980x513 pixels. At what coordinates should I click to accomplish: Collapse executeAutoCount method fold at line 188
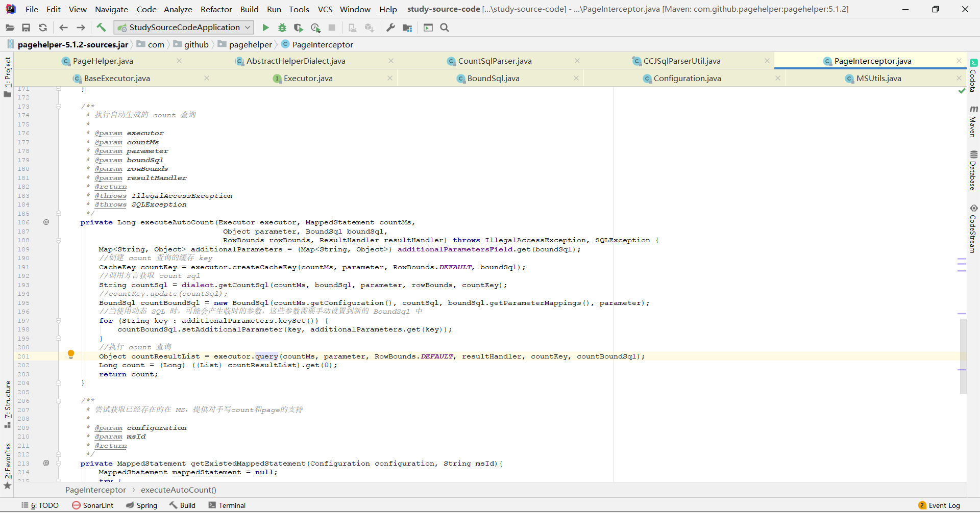pyautogui.click(x=59, y=240)
